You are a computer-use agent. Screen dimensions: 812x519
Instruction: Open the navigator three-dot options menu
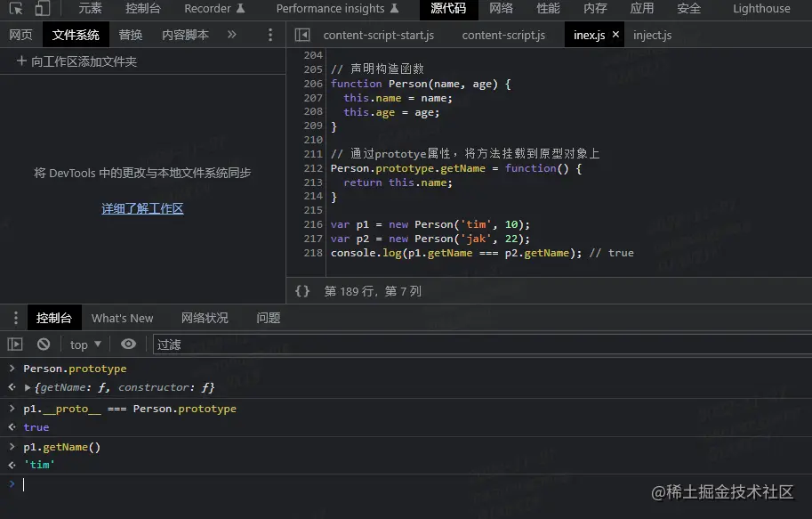pyautogui.click(x=270, y=35)
